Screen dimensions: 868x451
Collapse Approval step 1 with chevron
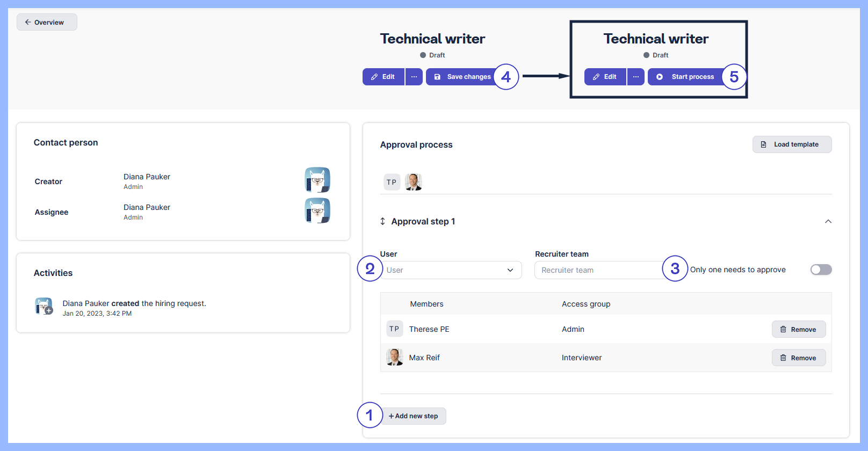point(828,221)
